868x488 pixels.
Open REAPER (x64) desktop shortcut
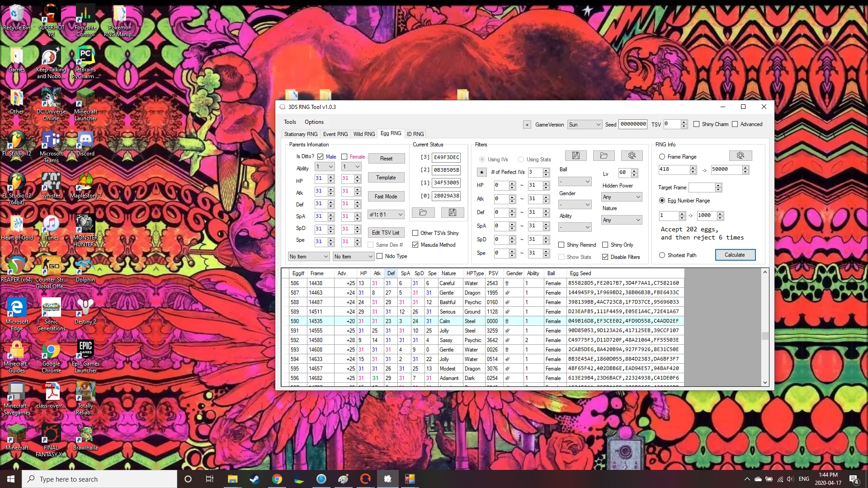(x=17, y=270)
